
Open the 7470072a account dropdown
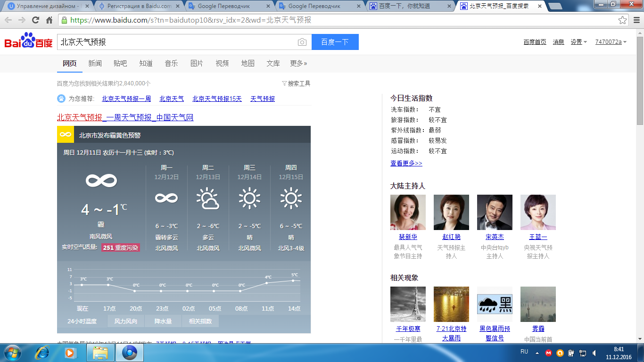coord(611,42)
